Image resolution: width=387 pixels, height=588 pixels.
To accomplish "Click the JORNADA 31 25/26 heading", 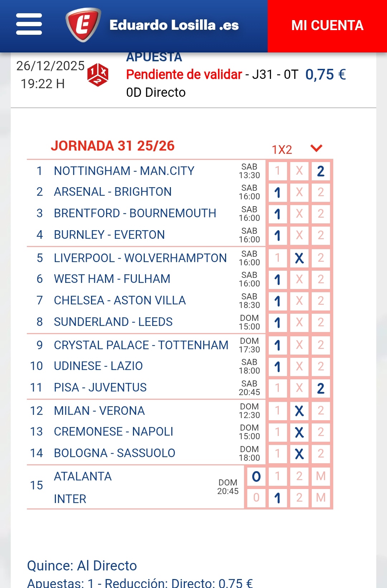I will pos(113,146).
